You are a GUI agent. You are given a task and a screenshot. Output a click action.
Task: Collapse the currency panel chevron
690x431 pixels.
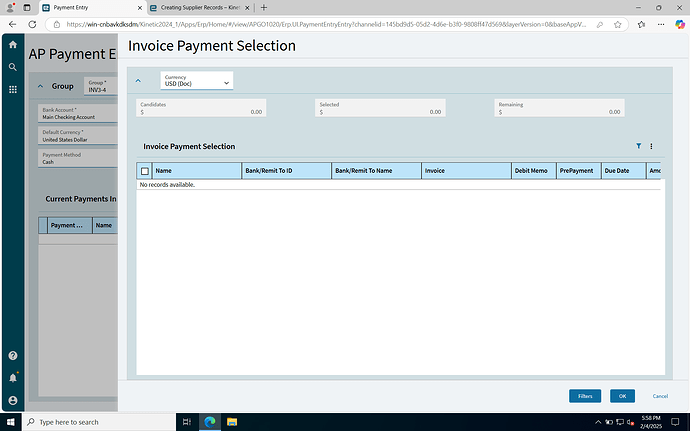coord(138,81)
